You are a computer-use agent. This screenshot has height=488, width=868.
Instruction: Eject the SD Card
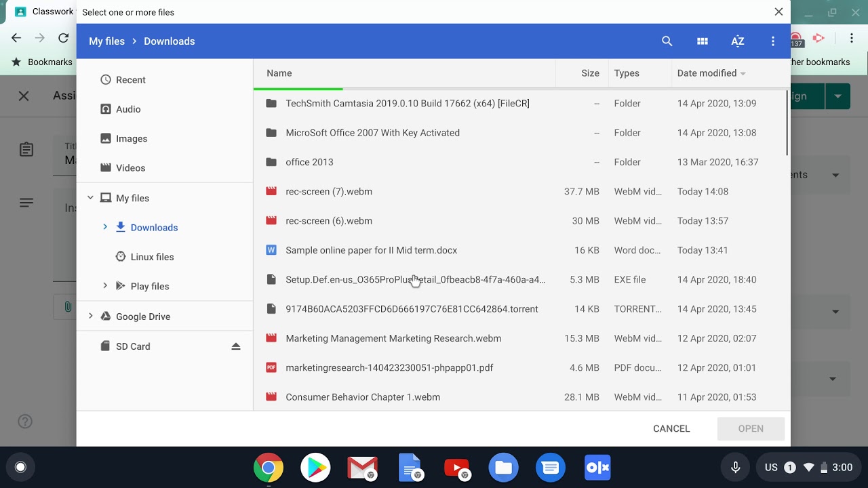coord(236,346)
